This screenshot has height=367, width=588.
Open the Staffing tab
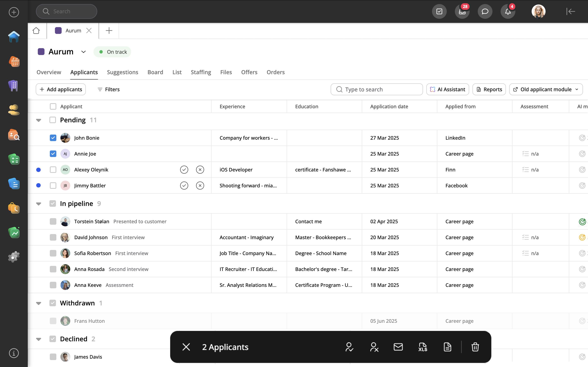[x=201, y=72]
